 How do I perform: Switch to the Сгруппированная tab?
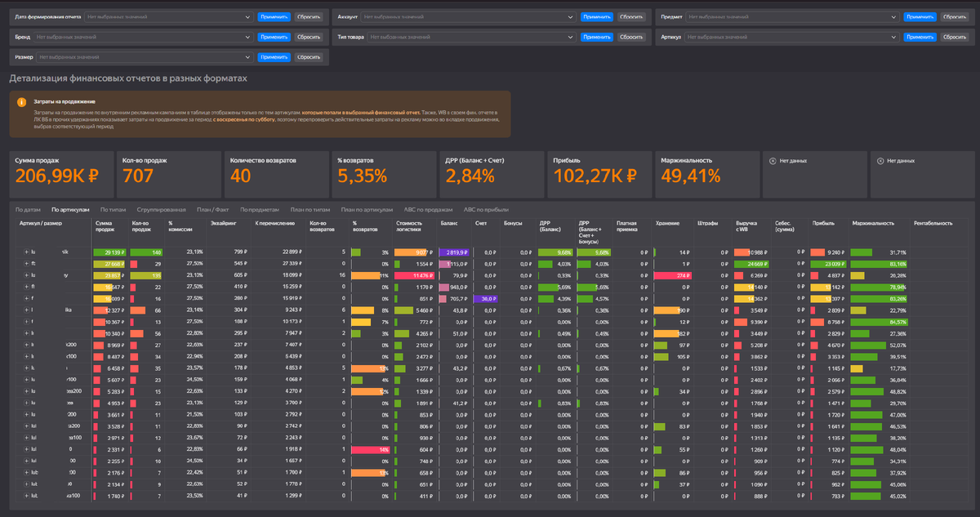(162, 209)
